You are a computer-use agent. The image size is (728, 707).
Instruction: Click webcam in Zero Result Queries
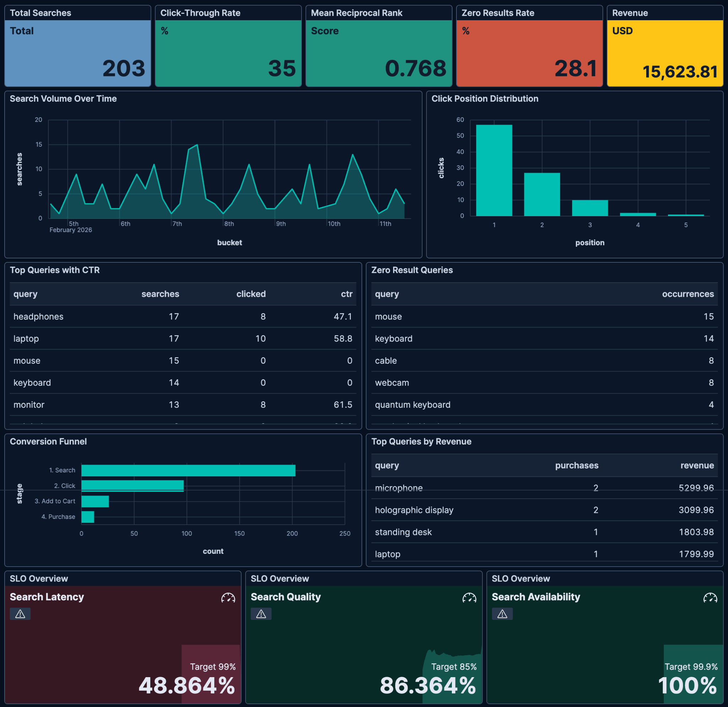[x=392, y=382]
